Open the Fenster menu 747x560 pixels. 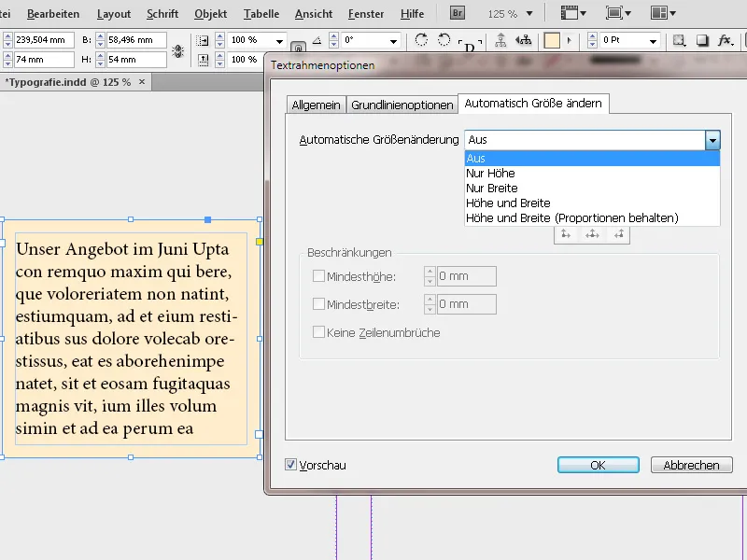366,14
